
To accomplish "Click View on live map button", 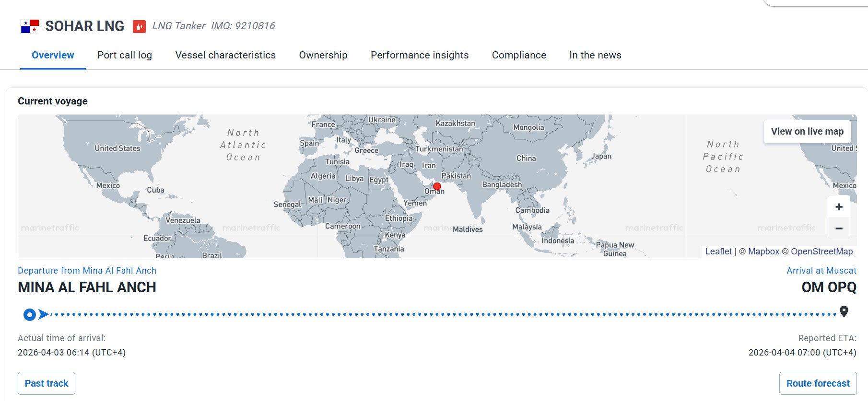I will (x=807, y=131).
